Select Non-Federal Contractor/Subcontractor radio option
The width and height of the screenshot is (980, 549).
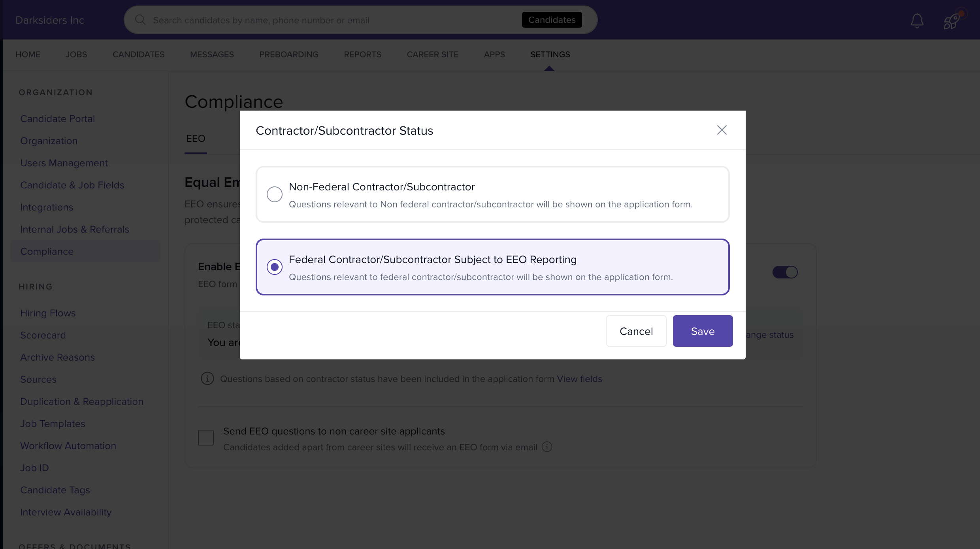click(x=274, y=194)
